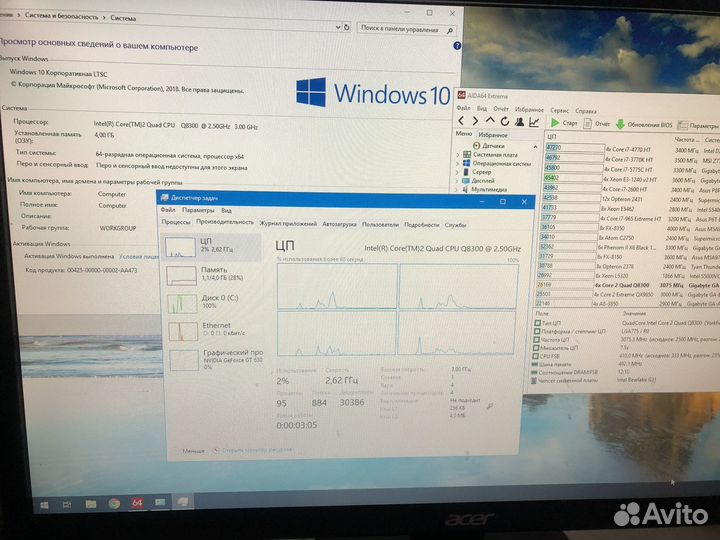
Task: Switch to the Пользователи tab
Action: pos(380,225)
